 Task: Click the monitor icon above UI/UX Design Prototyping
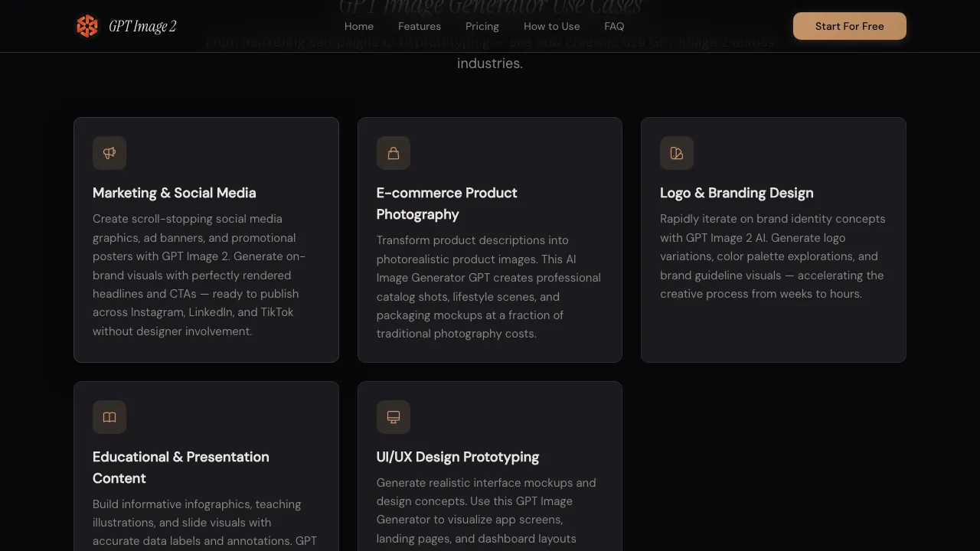[393, 417]
